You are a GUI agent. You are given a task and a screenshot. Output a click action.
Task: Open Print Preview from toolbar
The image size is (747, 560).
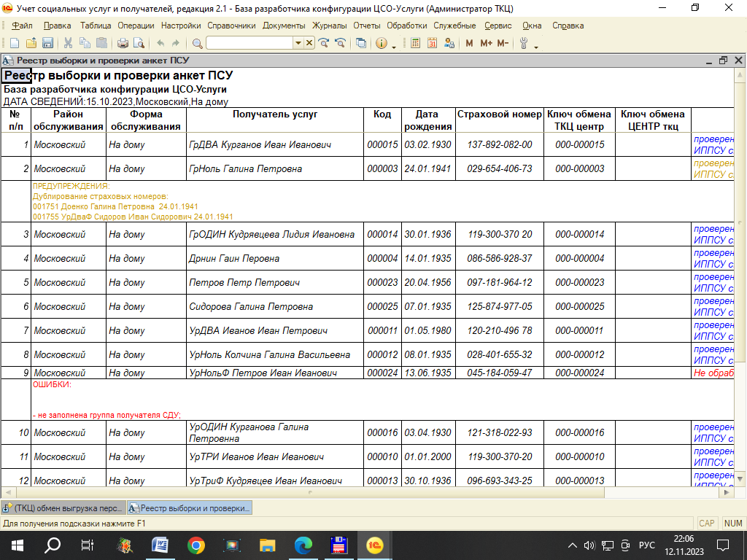[x=139, y=43]
